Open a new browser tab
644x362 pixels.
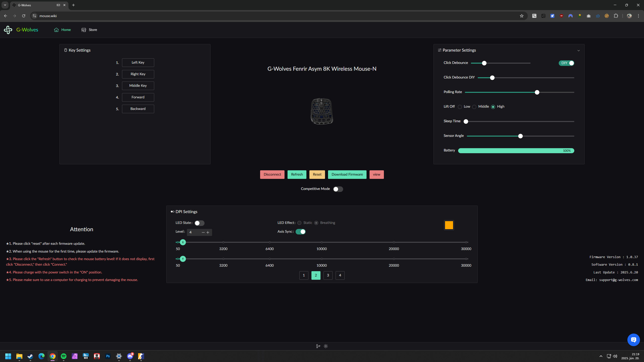(73, 5)
